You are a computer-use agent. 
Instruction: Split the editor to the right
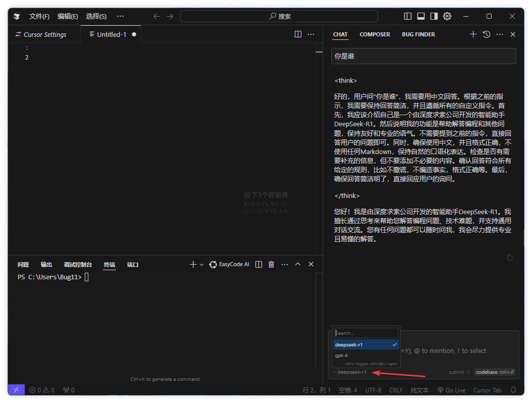coord(298,34)
